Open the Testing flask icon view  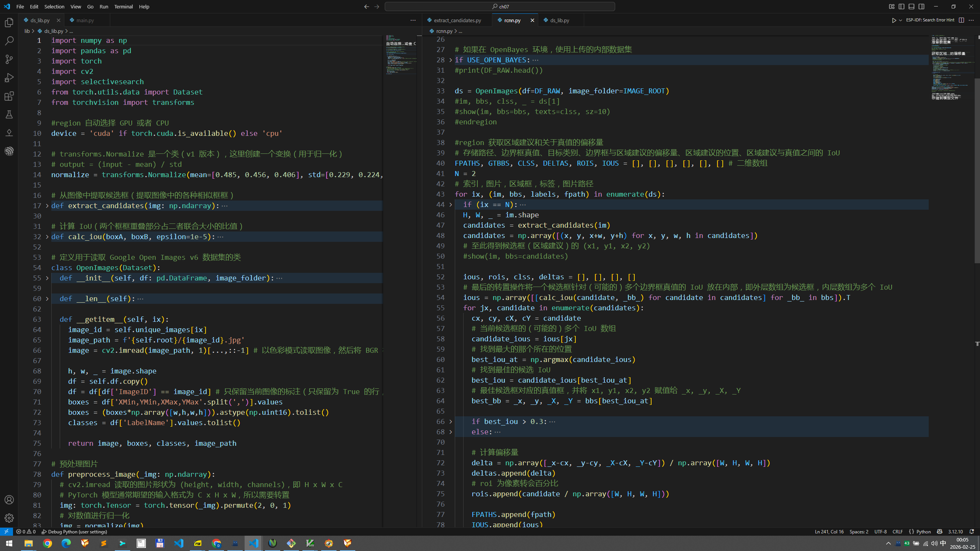(x=9, y=114)
